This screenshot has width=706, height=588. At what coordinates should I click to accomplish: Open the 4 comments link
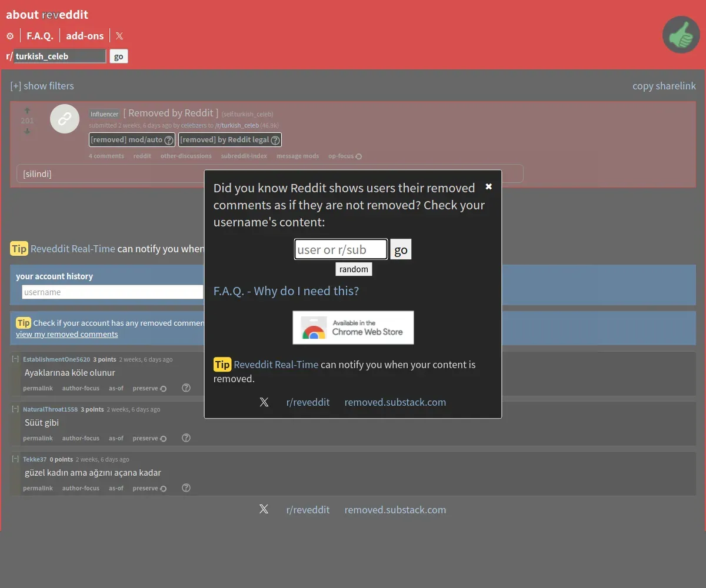(106, 156)
